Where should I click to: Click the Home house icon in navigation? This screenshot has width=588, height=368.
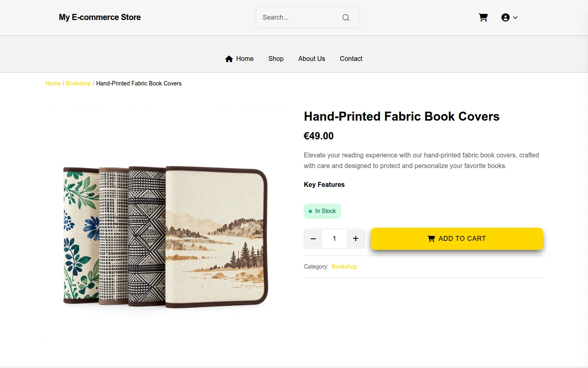coord(229,59)
